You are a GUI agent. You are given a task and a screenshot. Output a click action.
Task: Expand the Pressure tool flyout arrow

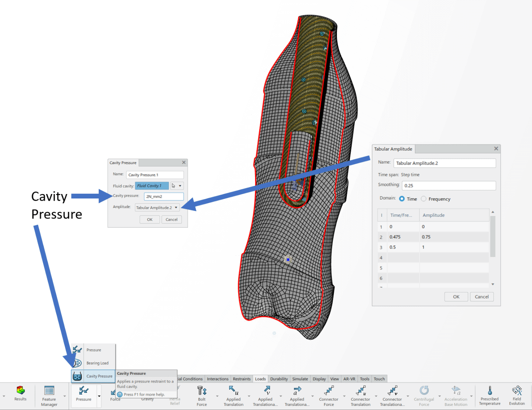99,396
